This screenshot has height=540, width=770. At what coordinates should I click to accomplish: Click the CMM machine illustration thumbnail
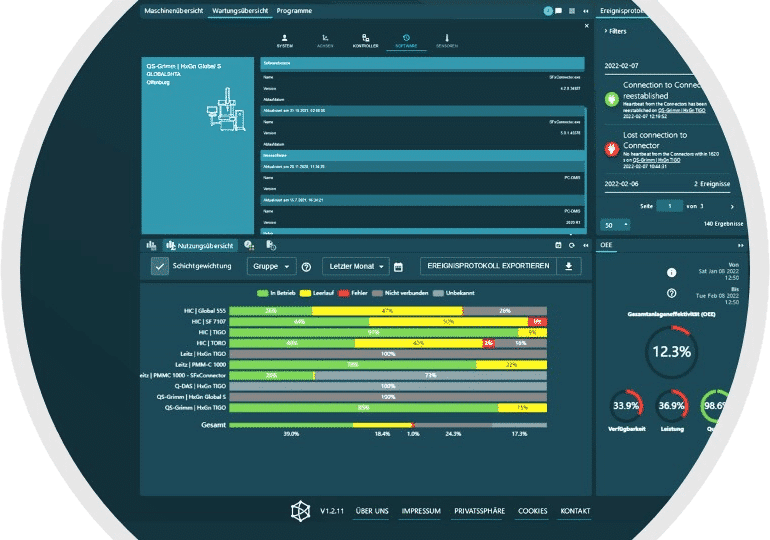[226, 109]
